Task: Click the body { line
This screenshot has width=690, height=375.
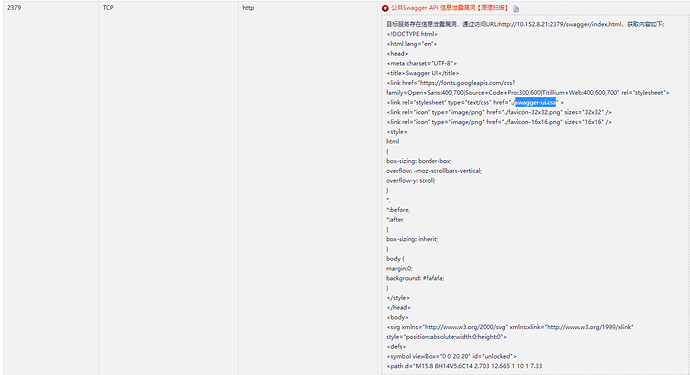Action: pyautogui.click(x=395, y=258)
